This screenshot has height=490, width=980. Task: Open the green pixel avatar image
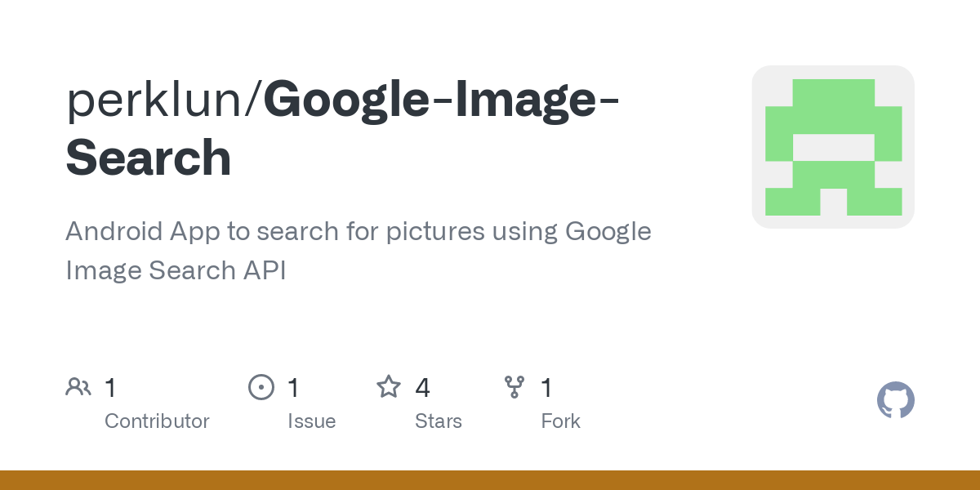coord(833,147)
